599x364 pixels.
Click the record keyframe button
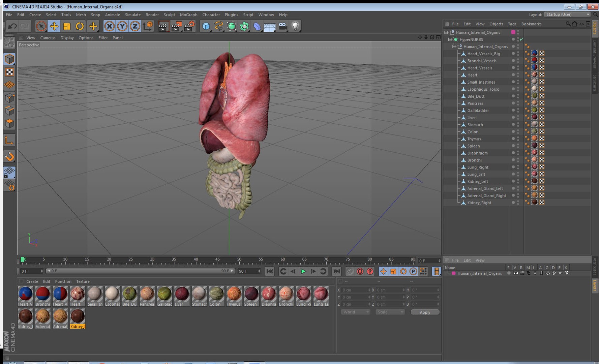point(350,271)
